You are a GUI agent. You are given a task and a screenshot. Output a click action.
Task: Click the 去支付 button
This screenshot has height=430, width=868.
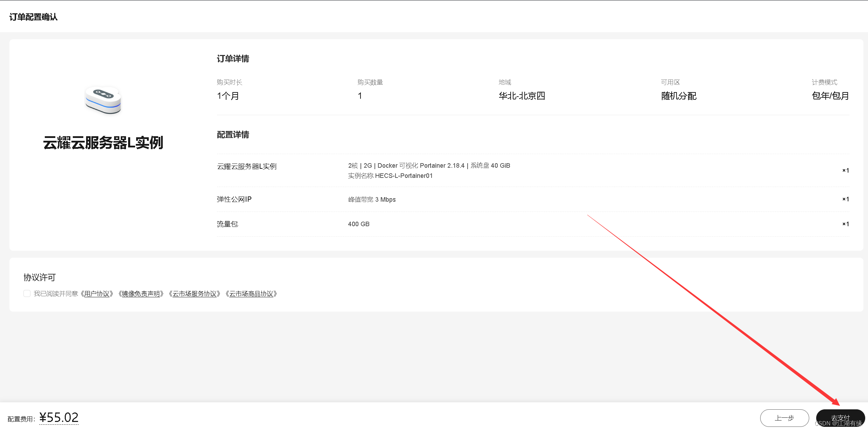coord(840,418)
